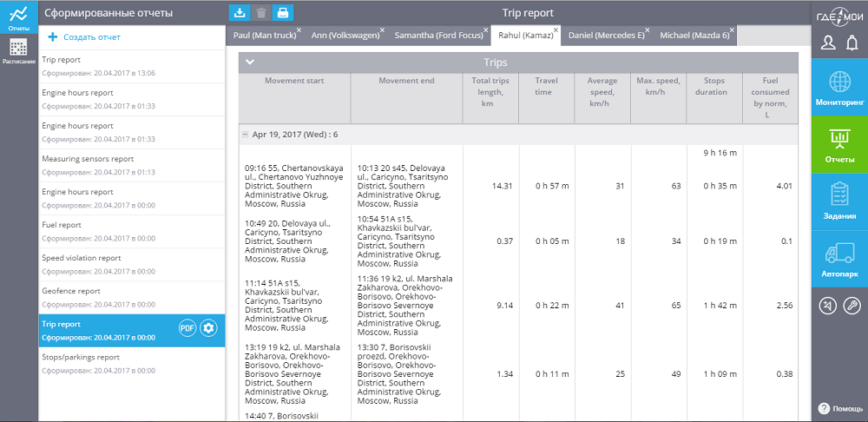Close the Samantha (Ford Focus) tab
The height and width of the screenshot is (422, 868).
click(x=484, y=30)
